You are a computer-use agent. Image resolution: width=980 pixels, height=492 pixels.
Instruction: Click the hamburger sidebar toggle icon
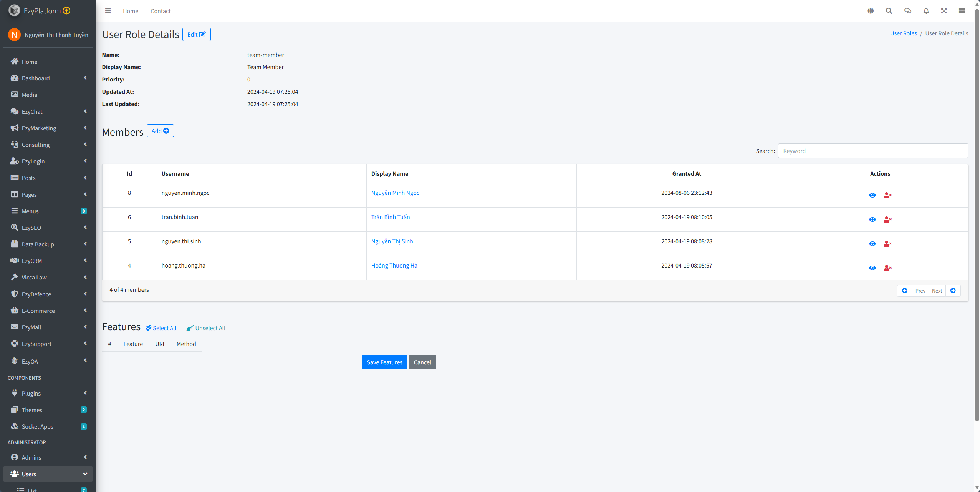[x=108, y=11]
